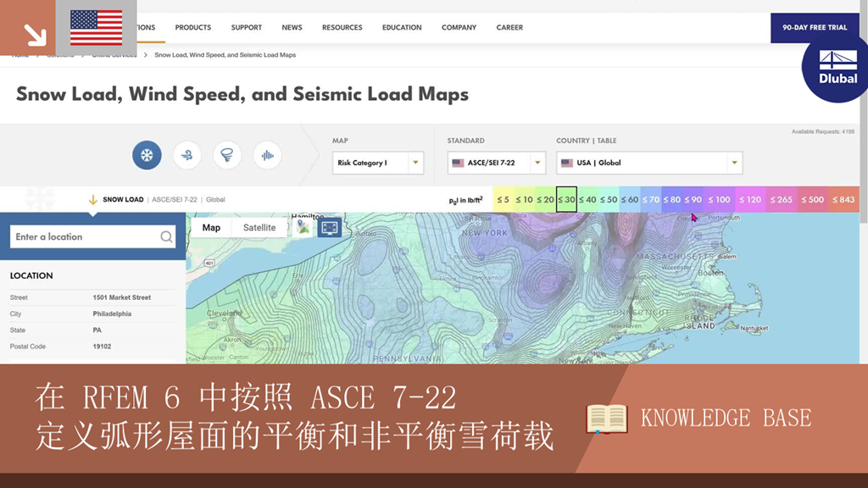Open the Support menu

coord(247,27)
